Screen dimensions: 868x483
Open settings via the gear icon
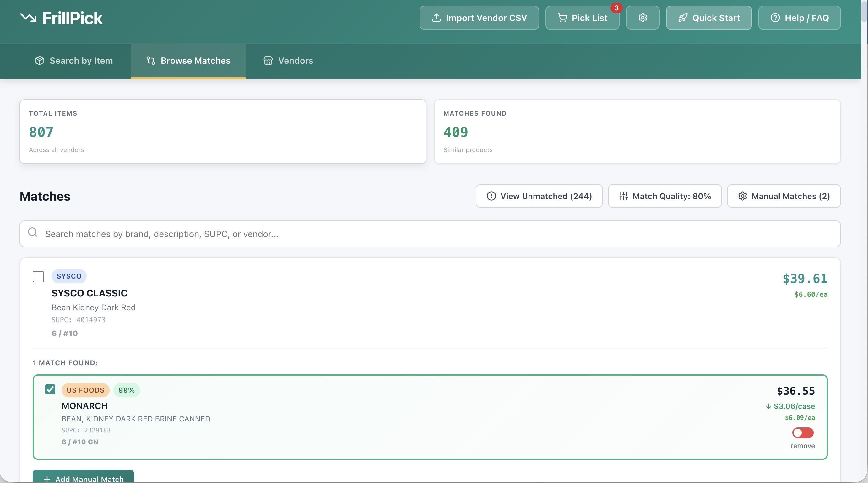pos(643,18)
